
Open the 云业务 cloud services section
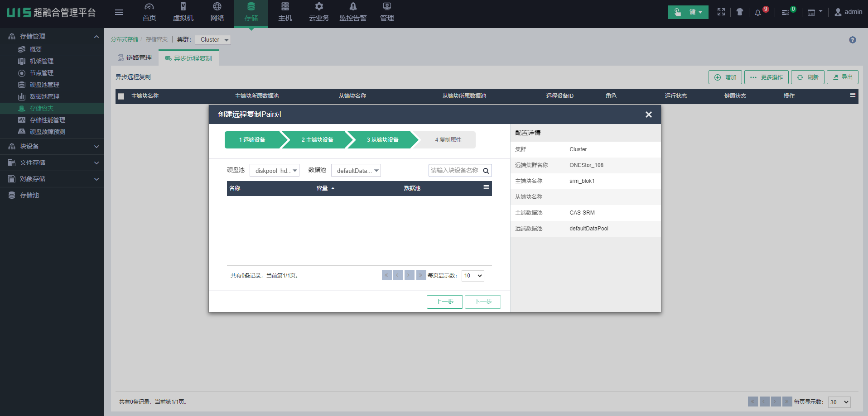[319, 12]
